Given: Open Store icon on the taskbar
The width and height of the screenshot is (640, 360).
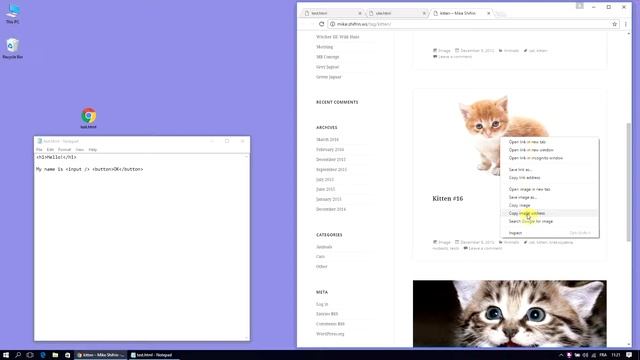Looking at the screenshot, I should (67, 355).
